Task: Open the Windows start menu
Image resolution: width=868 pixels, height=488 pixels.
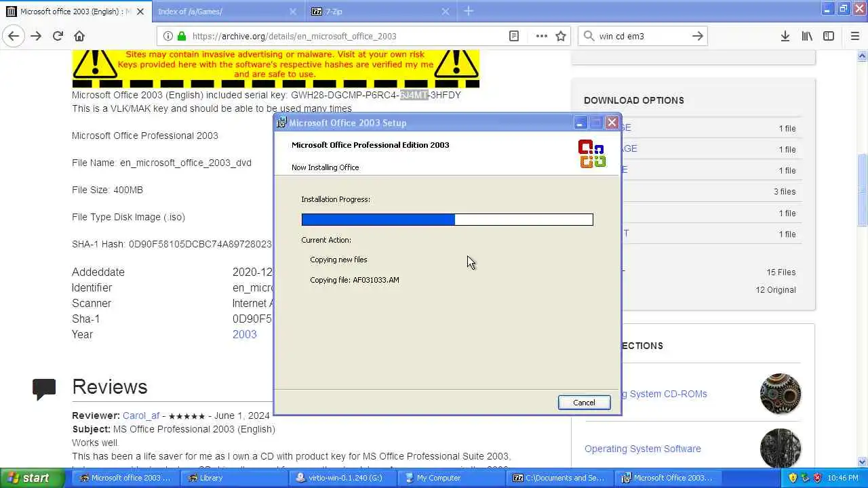Action: pyautogui.click(x=33, y=478)
